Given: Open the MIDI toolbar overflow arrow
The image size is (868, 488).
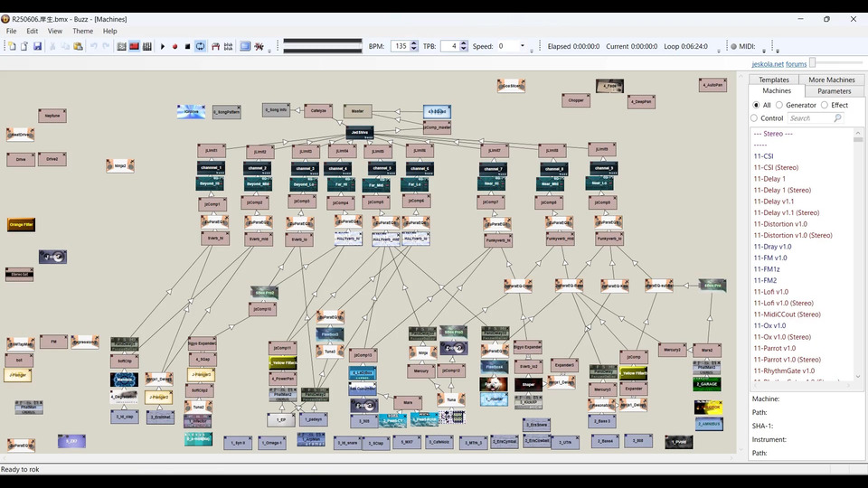Looking at the screenshot, I should (x=764, y=50).
